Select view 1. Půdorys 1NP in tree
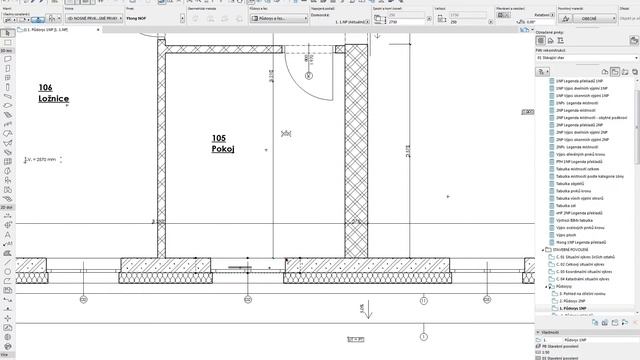Image resolution: width=640 pixels, height=360 pixels. 572,309
